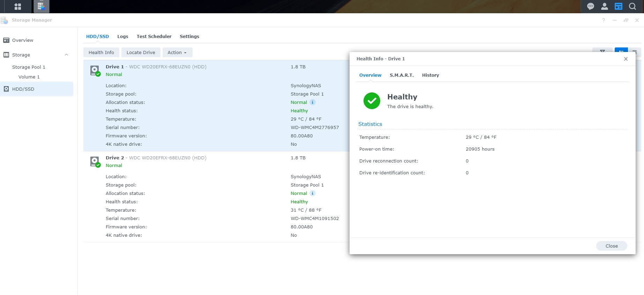The height and width of the screenshot is (295, 644).
Task: Switch to the Test Scheduler tab
Action: click(154, 36)
